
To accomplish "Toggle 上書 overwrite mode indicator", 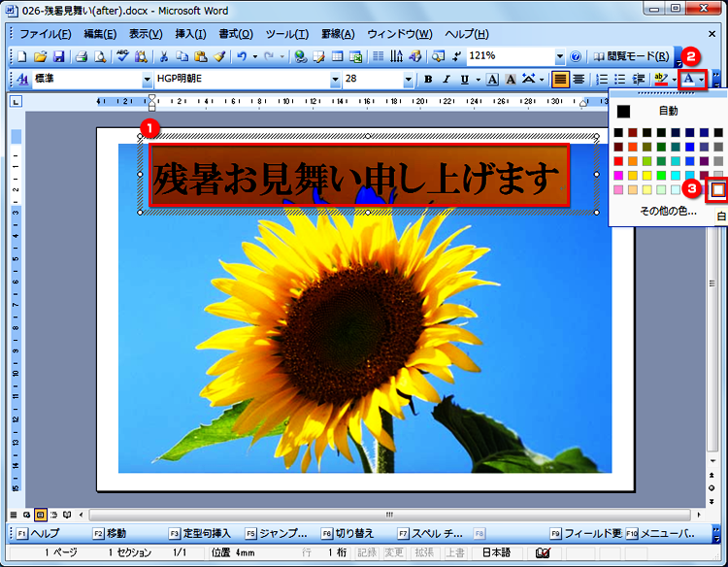I will pos(455,552).
